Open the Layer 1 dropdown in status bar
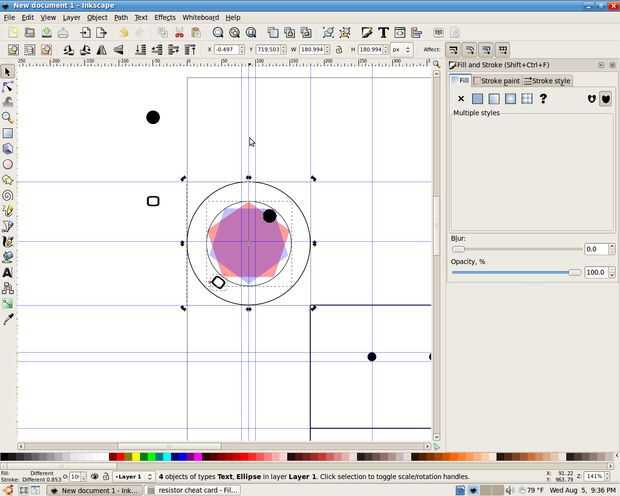 click(x=134, y=477)
